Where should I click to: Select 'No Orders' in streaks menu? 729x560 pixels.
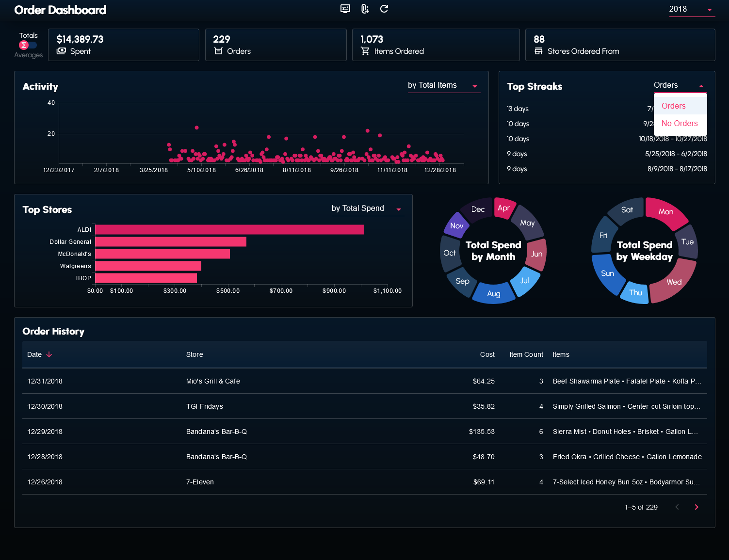tap(680, 124)
